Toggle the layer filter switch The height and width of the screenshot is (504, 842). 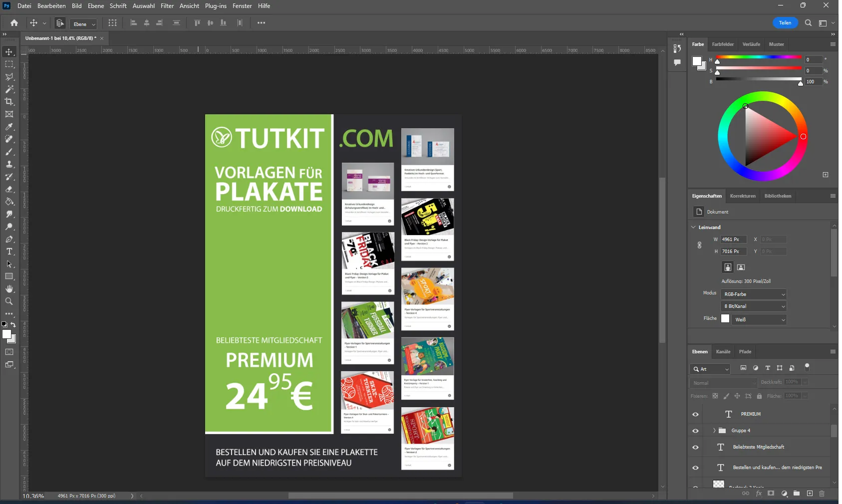tap(807, 368)
